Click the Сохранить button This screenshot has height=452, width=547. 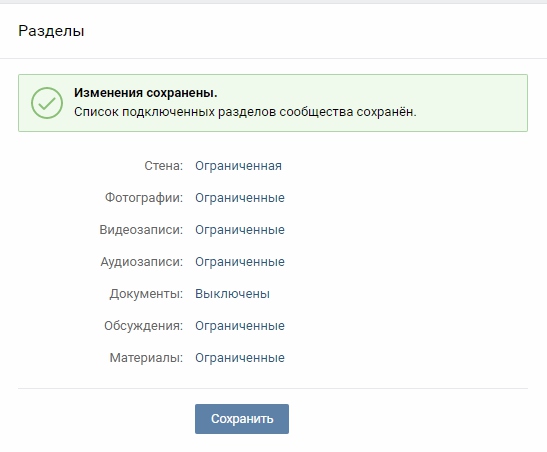pos(242,419)
